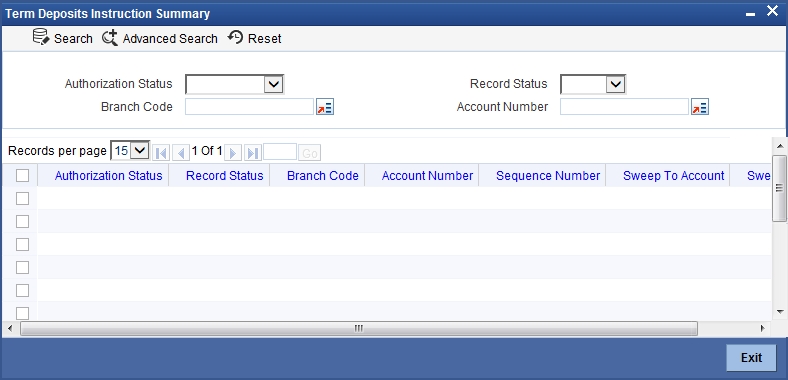788x380 pixels.
Task: Sort by Branch Code column header
Action: pos(323,176)
